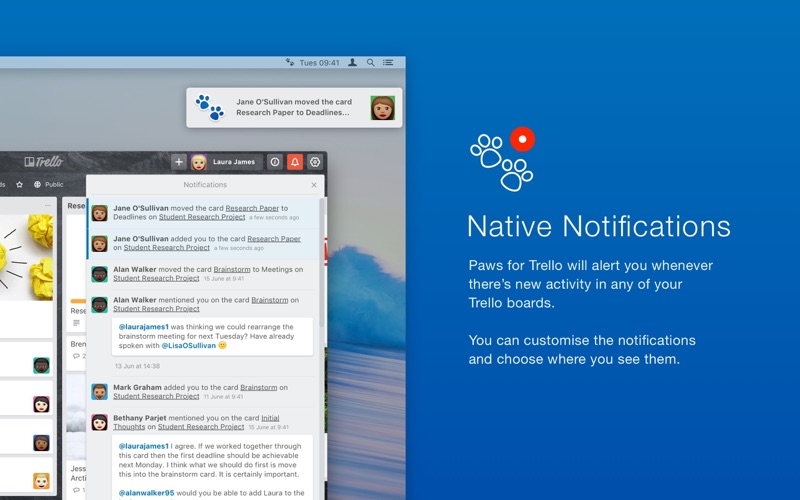Change board visibility via Public button
The width and height of the screenshot is (800, 500).
coord(49,185)
